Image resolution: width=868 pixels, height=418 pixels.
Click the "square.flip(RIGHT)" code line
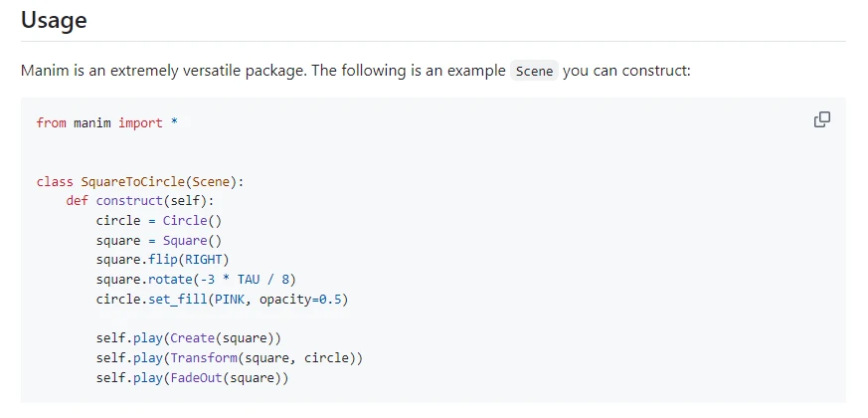(x=163, y=260)
